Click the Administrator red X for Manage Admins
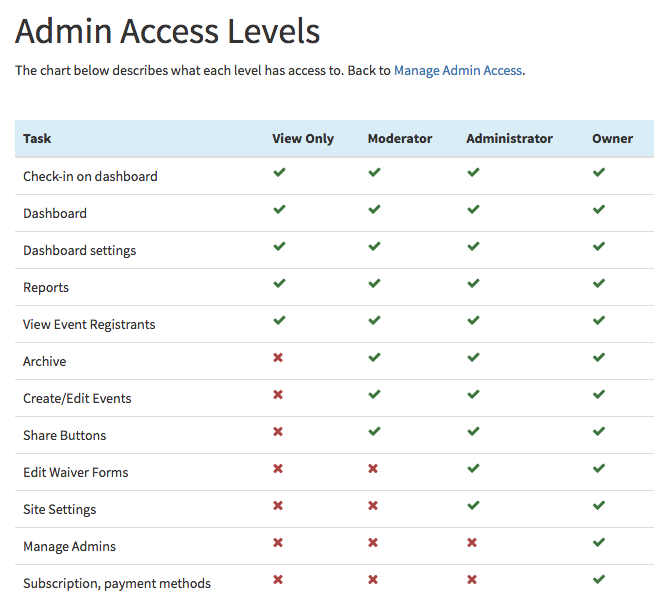The width and height of the screenshot is (666, 611). (472, 542)
